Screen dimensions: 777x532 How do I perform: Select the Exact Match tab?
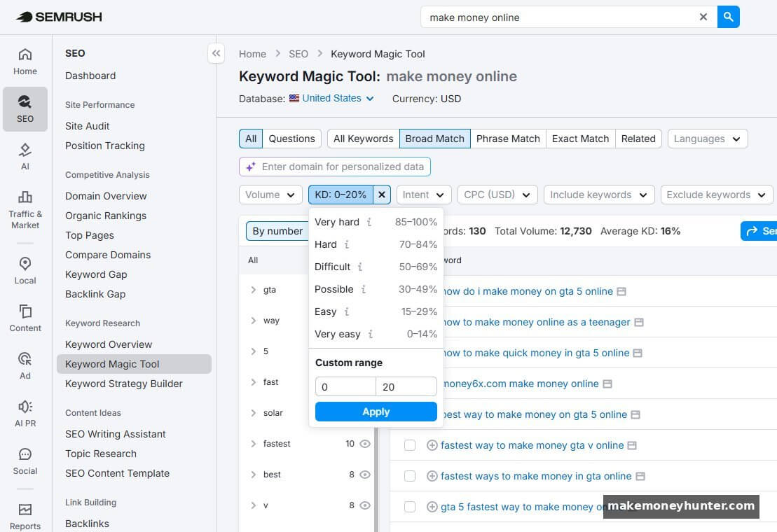[580, 139]
